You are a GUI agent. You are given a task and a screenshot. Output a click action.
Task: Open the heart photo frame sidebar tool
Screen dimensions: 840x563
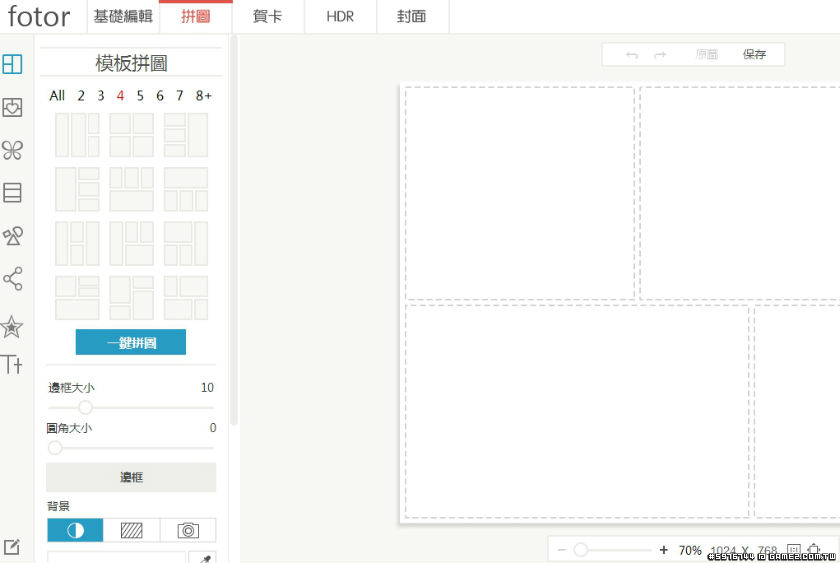tap(12, 108)
